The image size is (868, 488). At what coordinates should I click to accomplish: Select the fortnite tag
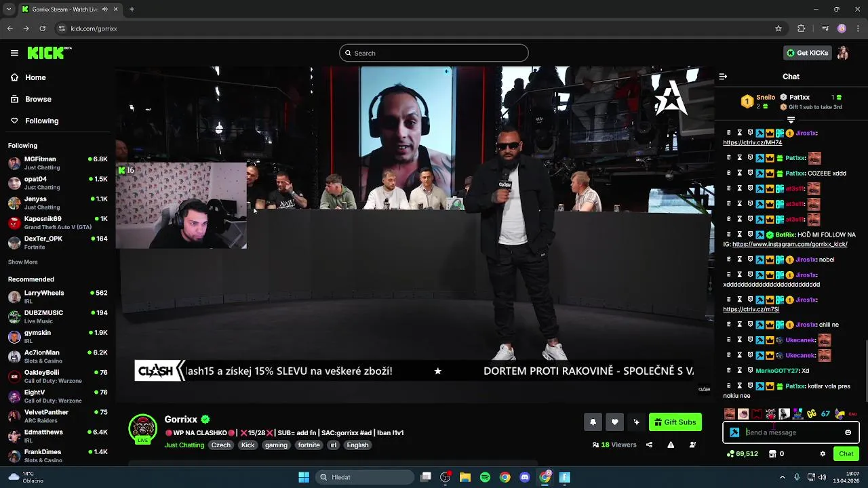click(x=309, y=445)
